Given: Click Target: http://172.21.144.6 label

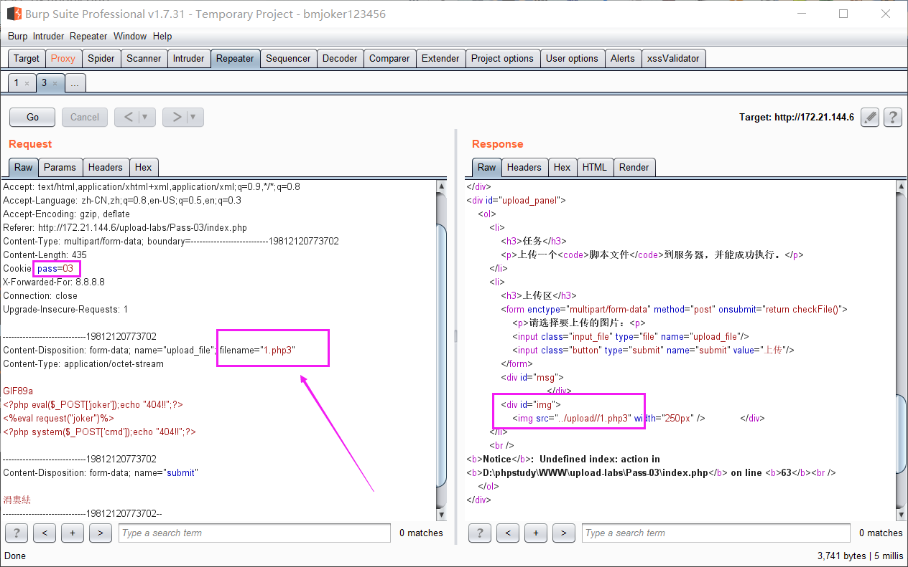Looking at the screenshot, I should [796, 117].
